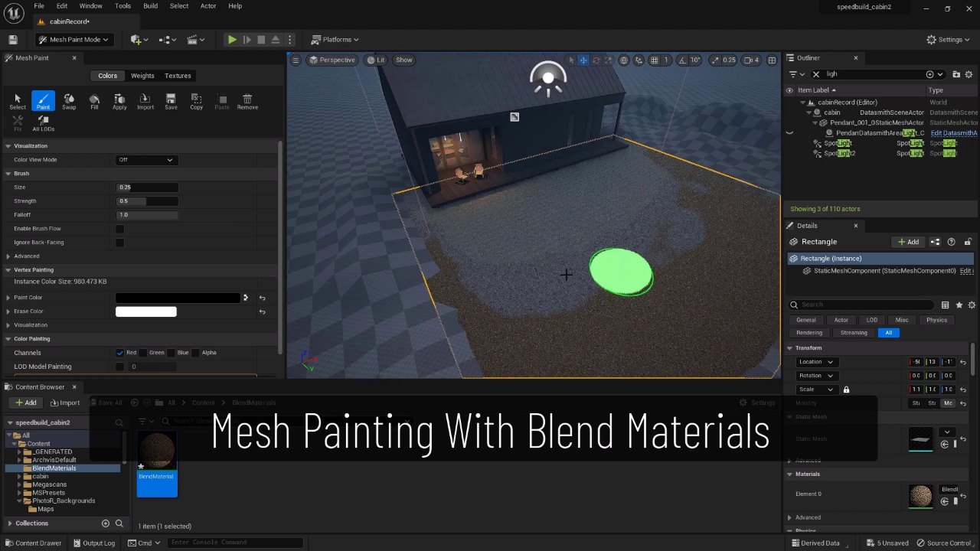Remove vertex colors with the Remove tool

247,102
